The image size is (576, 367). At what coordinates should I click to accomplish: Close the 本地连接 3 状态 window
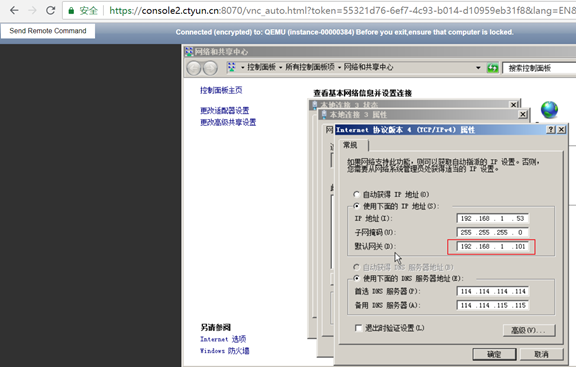coord(514,105)
